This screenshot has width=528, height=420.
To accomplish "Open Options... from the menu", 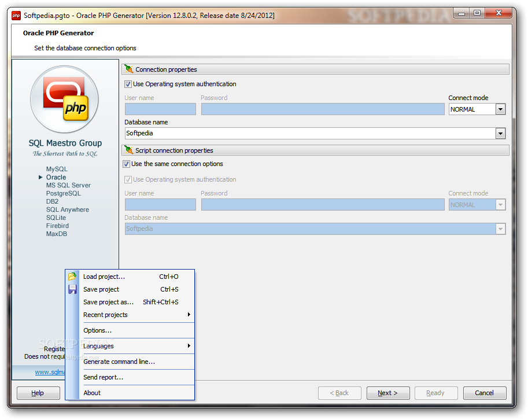I will click(x=130, y=330).
